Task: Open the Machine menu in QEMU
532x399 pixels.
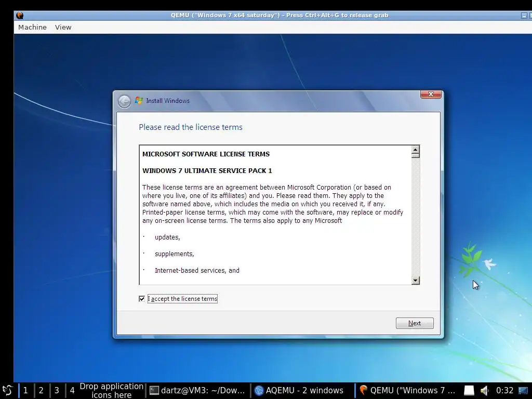Action: [x=32, y=27]
